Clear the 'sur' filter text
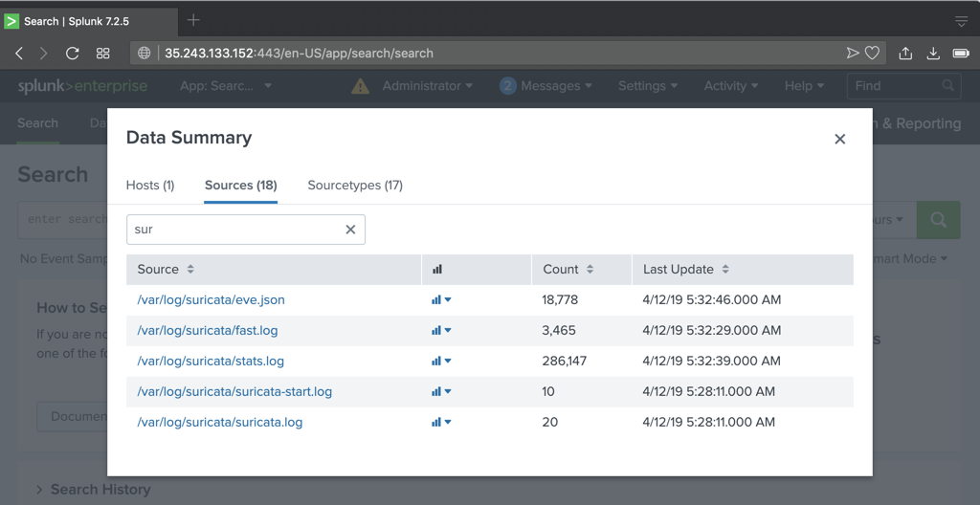The width and height of the screenshot is (980, 505). (x=350, y=230)
